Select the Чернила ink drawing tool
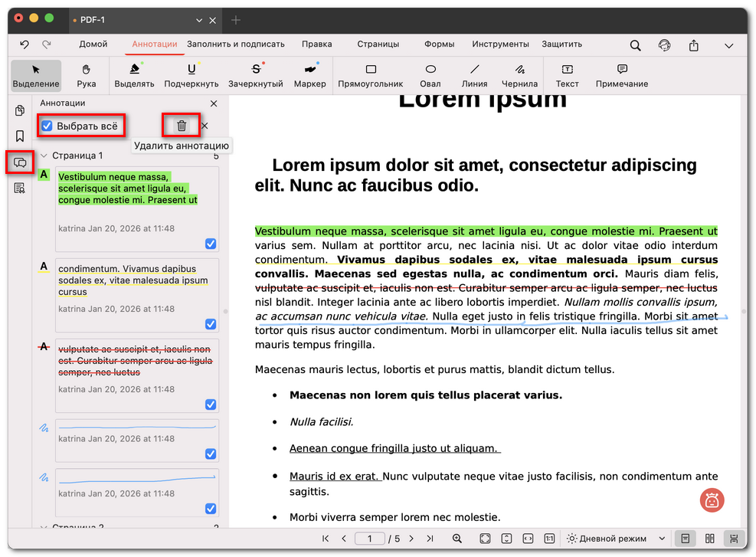This screenshot has height=557, width=756. click(519, 75)
